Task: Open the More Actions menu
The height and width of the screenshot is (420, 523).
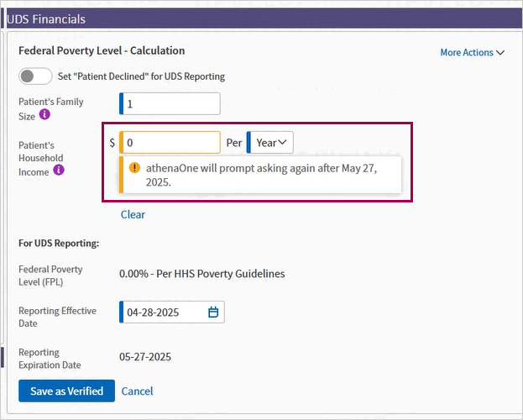Action: 473,52
